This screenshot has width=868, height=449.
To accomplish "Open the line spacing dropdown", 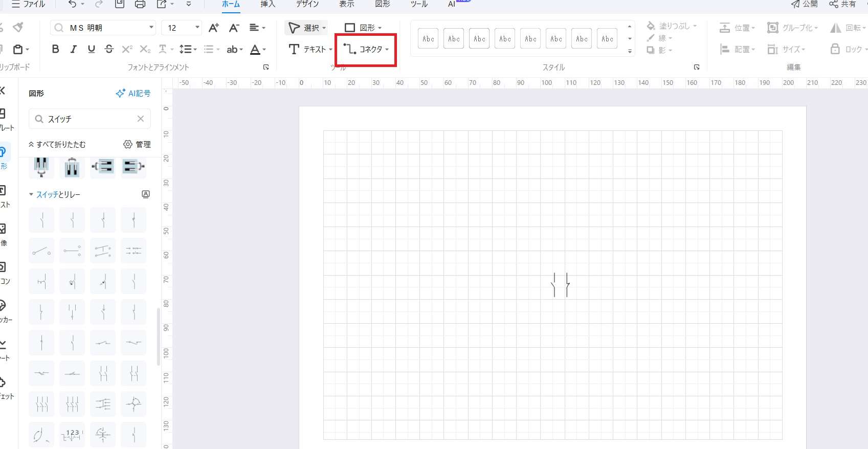I will (188, 49).
